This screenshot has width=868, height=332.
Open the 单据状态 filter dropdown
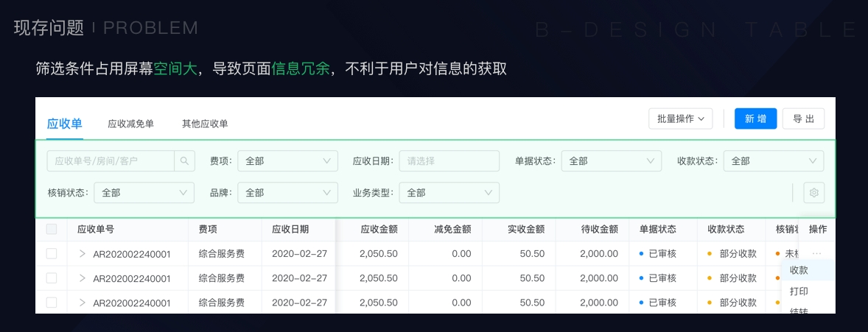click(611, 160)
